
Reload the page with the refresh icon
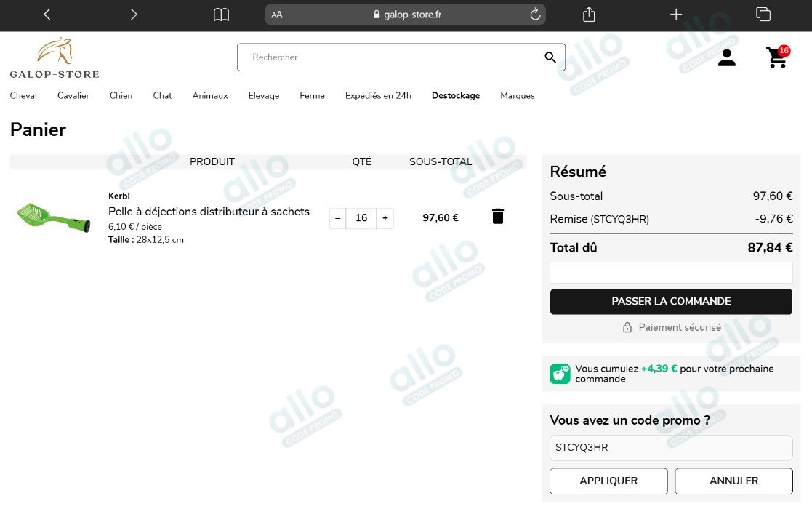pos(535,15)
